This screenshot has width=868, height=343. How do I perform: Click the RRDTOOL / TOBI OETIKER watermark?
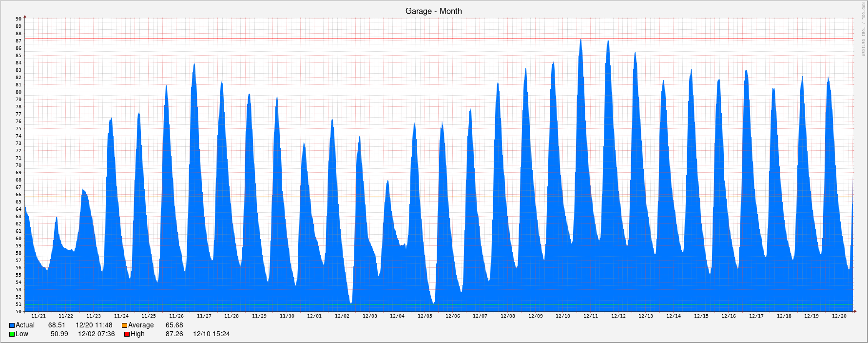click(864, 29)
